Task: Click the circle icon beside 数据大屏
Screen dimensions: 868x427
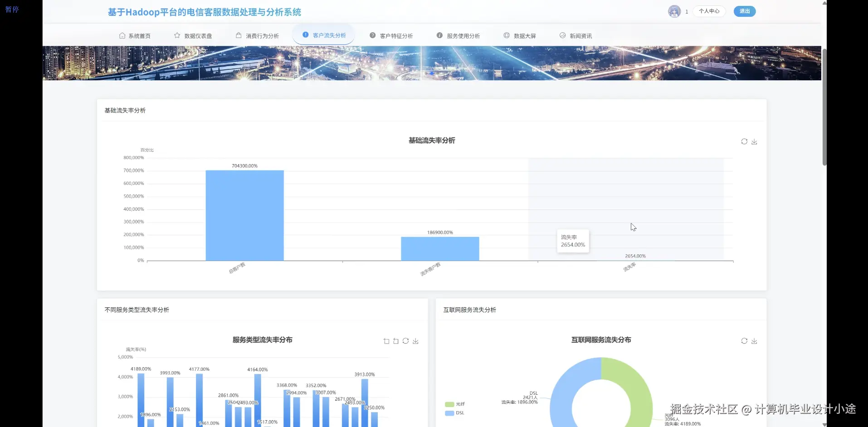Action: pos(507,35)
